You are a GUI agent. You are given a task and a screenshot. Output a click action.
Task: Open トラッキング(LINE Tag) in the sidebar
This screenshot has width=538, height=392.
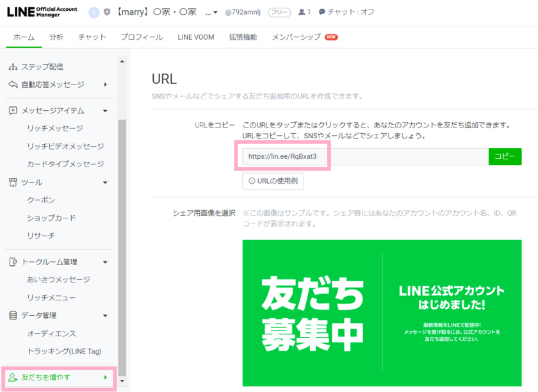click(x=64, y=351)
